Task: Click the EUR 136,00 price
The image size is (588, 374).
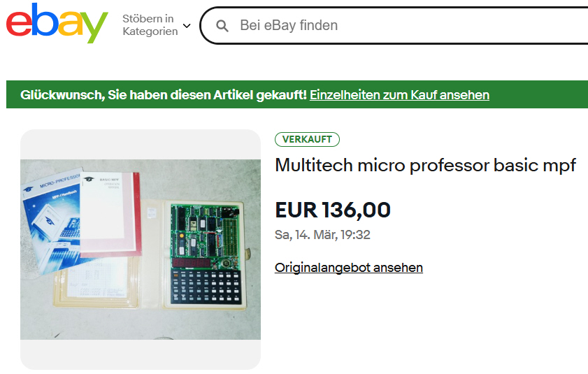Action: 333,210
